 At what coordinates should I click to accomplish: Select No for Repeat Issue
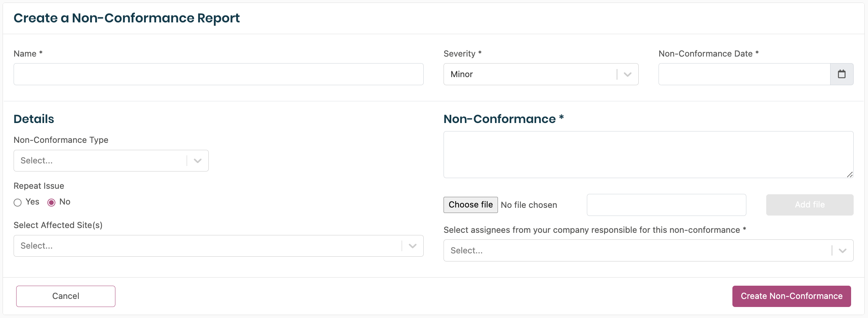click(51, 202)
